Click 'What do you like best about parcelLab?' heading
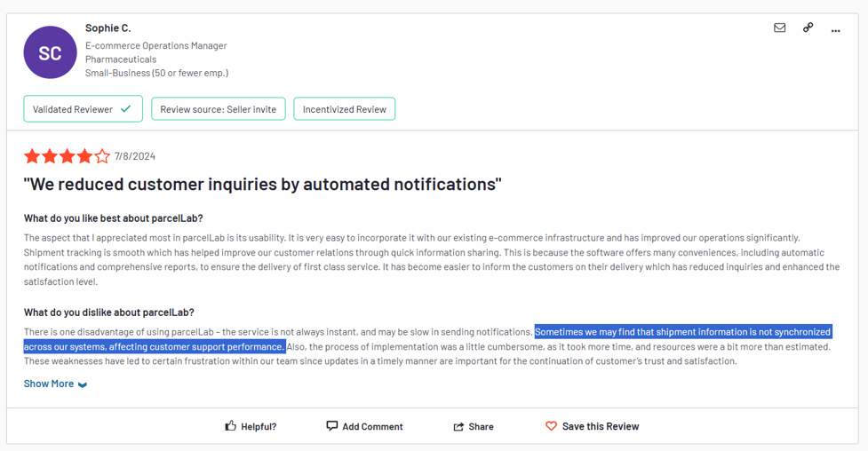Image resolution: width=868 pixels, height=451 pixels. point(114,218)
